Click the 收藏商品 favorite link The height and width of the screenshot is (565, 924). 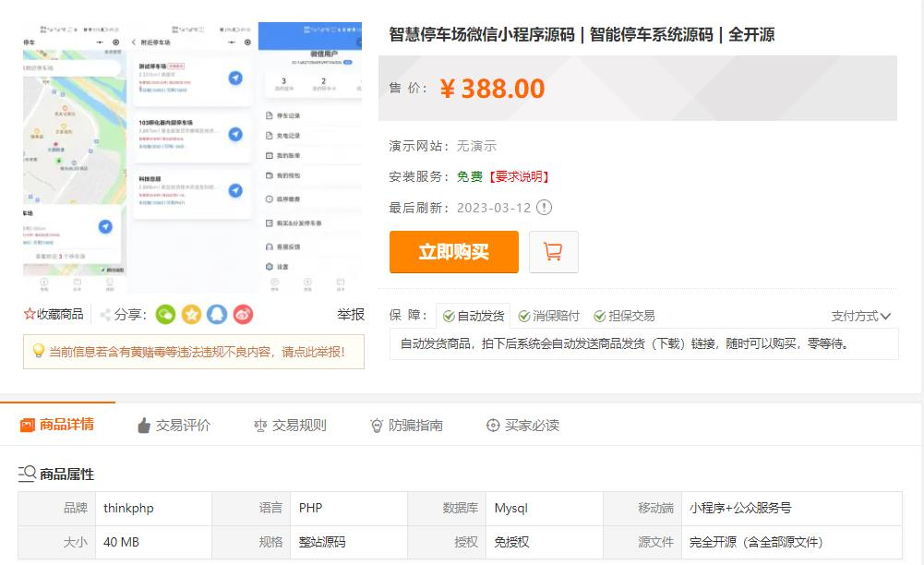tap(54, 314)
